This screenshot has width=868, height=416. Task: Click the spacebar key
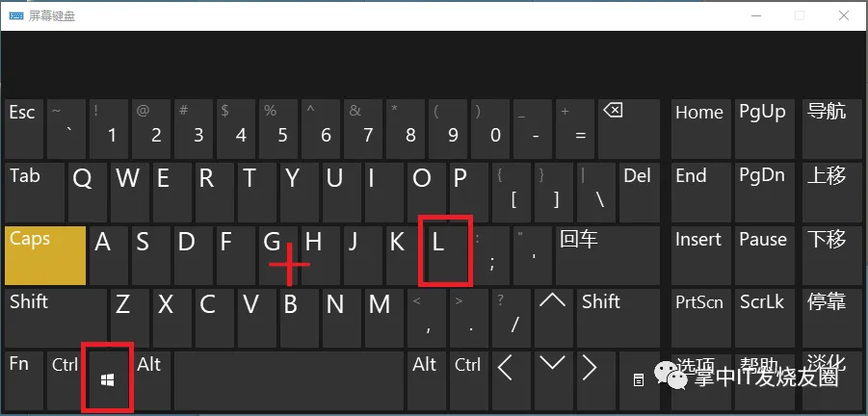pyautogui.click(x=288, y=379)
